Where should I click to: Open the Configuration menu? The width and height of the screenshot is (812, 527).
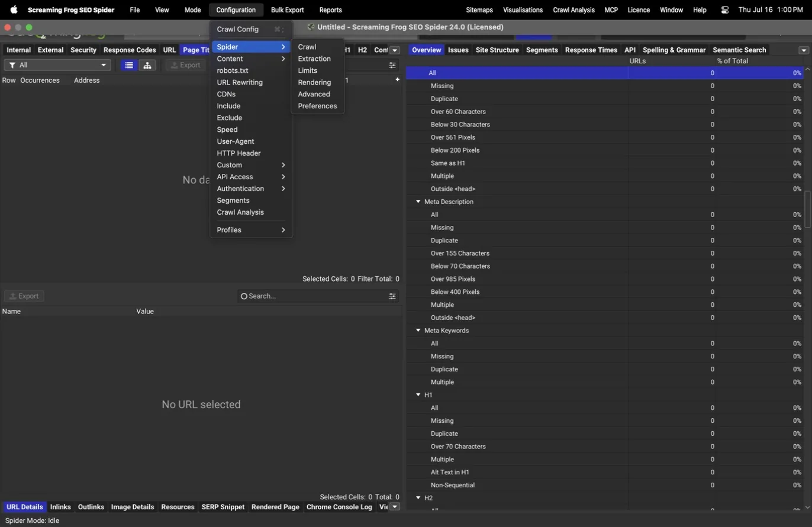click(236, 10)
